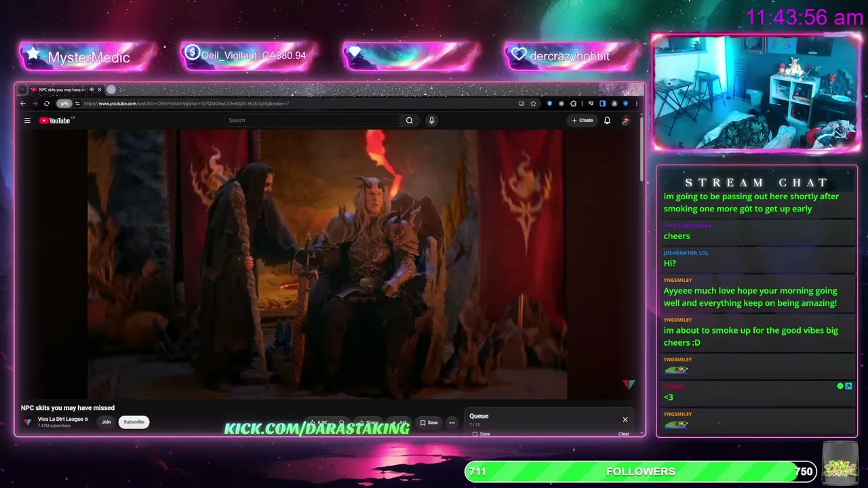This screenshot has height=488, width=868.
Task: Mute the tab using the speaker icon
Action: 91,89
